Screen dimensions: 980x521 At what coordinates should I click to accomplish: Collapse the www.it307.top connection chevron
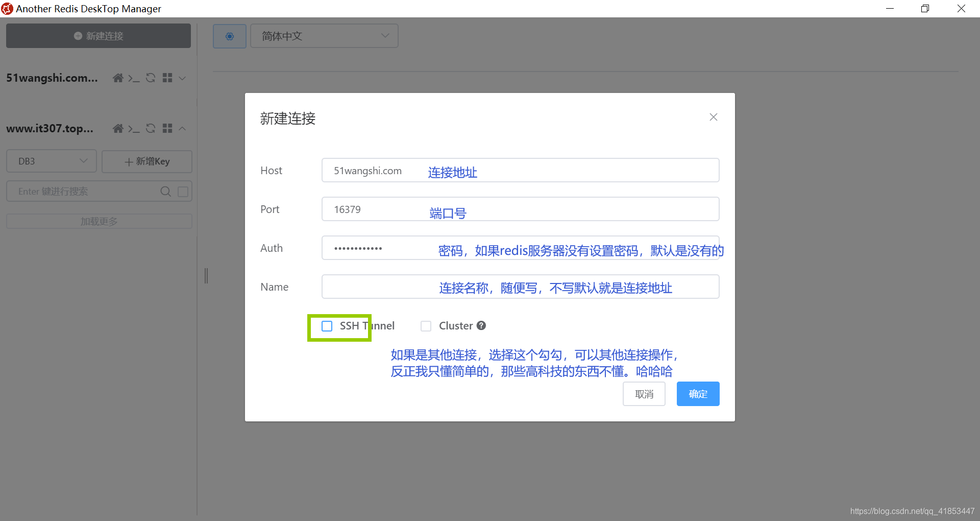(x=182, y=129)
